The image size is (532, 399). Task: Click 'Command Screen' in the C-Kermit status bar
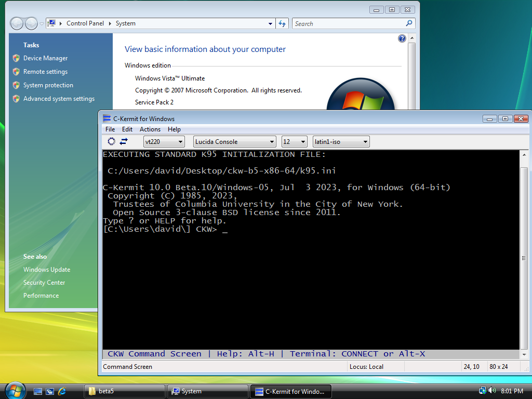pyautogui.click(x=128, y=367)
